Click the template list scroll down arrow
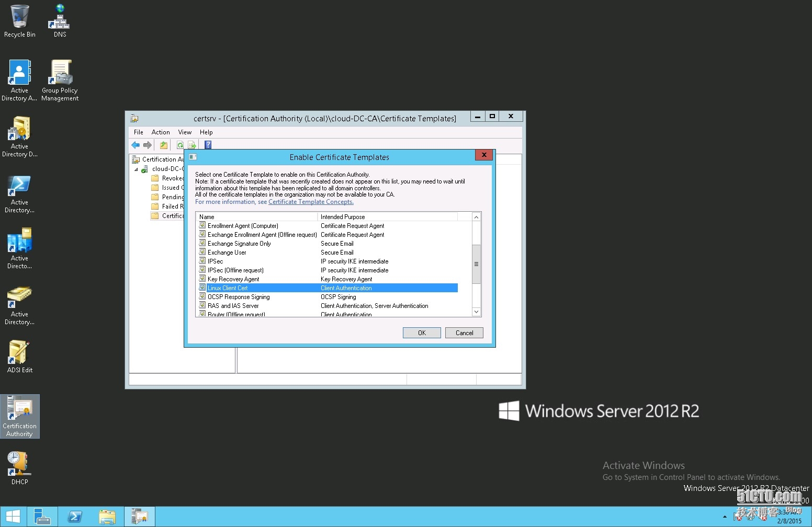 476,312
